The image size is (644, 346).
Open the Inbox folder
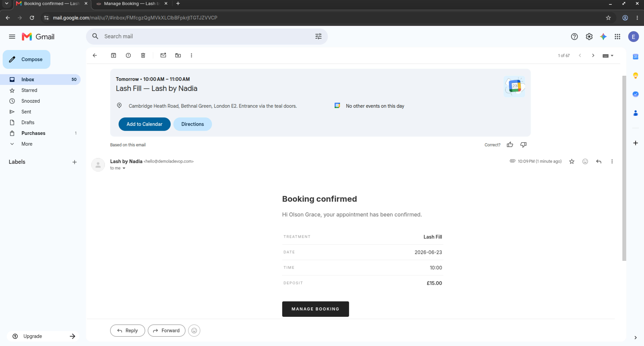(x=40, y=79)
